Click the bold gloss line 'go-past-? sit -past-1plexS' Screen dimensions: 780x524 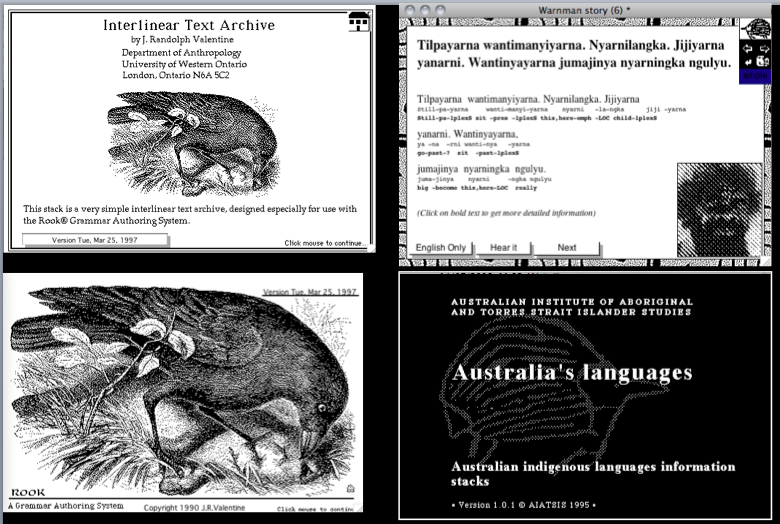point(468,153)
